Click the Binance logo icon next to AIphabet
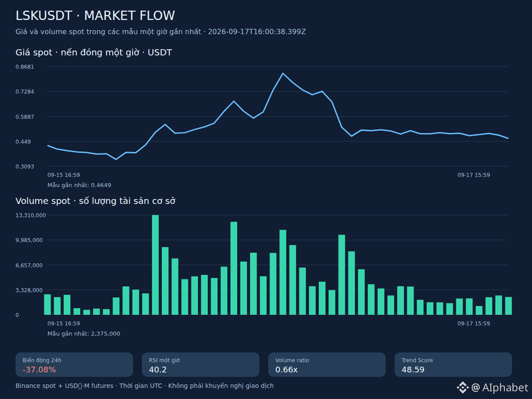Screen dimensions: 532x399 463,387
